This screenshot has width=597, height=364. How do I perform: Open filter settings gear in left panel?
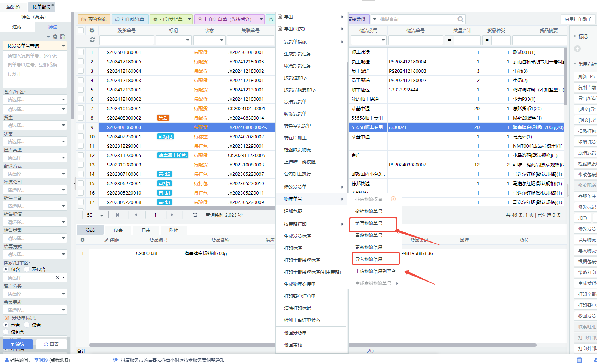click(55, 37)
